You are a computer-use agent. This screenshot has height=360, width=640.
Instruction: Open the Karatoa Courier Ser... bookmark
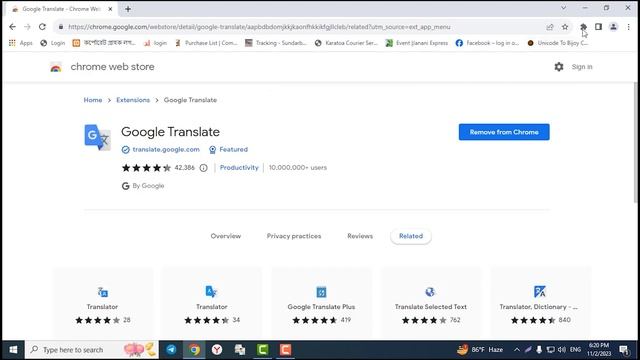(347, 43)
